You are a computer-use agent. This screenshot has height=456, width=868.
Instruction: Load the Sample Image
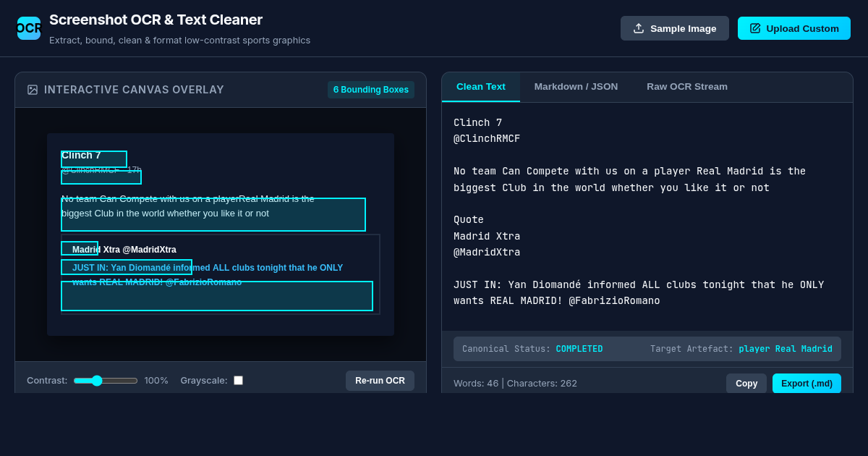coord(674,28)
